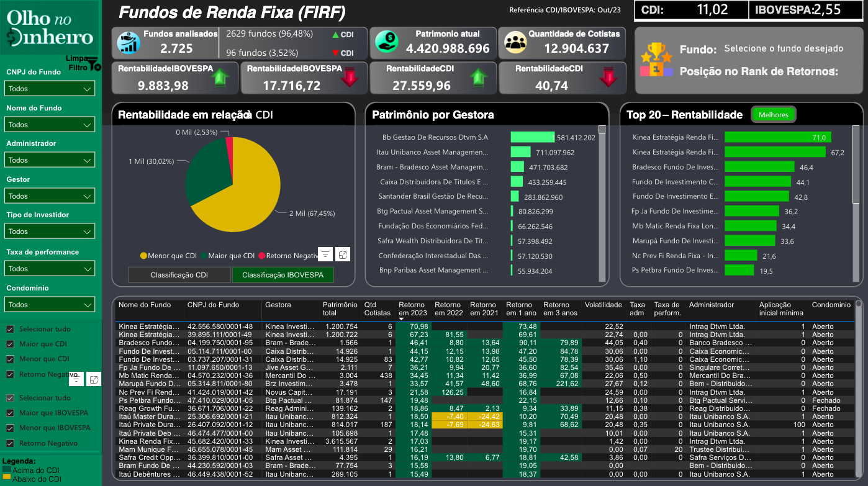Uncheck Selecionar tudo in the IBOVESPA filter group
This screenshot has height=486, width=868.
12,398
